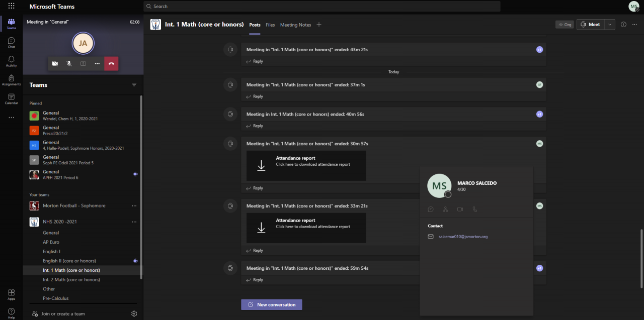Viewport: 644px width, 320px height.
Task: Click the New conversation button
Action: click(272, 304)
